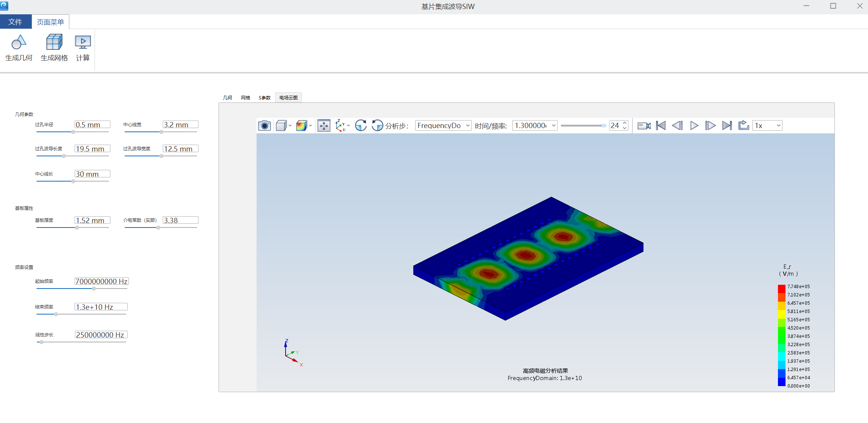
Task: Decrease frame number 24 with down arrow
Action: (x=625, y=128)
